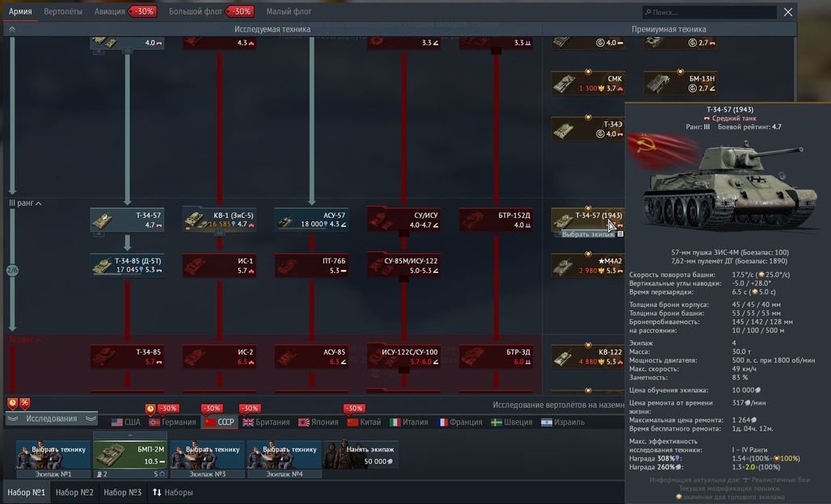Select the АСУ-57 vehicle card

pos(312,220)
